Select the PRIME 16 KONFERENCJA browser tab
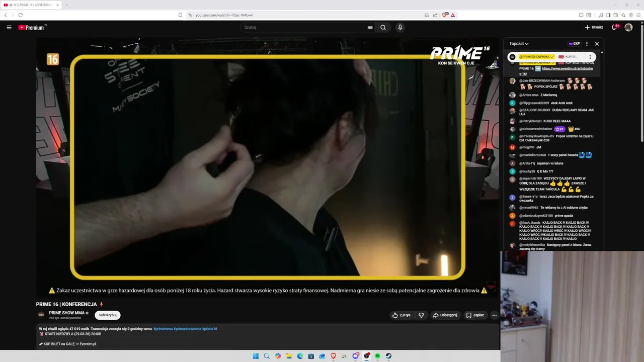This screenshot has height=362, width=644. (x=31, y=5)
